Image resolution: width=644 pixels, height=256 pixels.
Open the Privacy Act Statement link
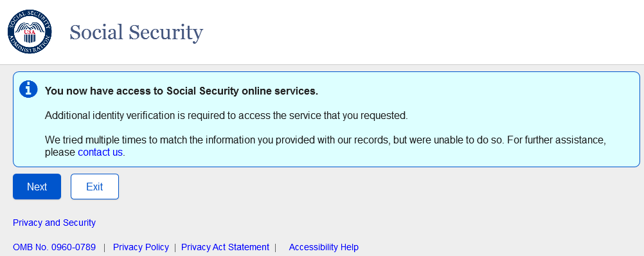(x=225, y=248)
